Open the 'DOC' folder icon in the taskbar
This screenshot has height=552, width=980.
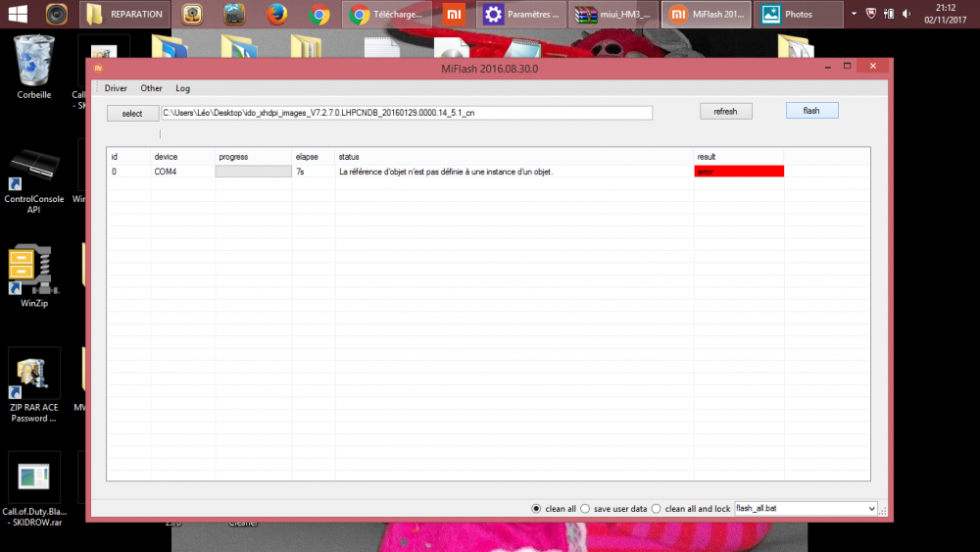tap(234, 14)
